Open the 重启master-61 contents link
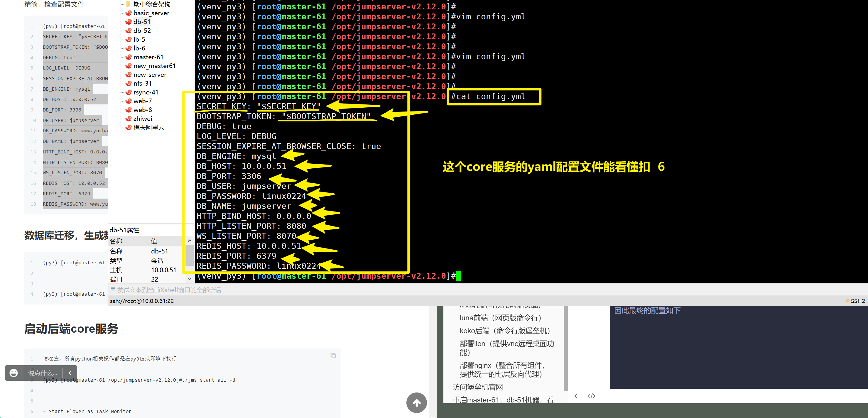Screen dimensions: 868x418 (x=503, y=400)
